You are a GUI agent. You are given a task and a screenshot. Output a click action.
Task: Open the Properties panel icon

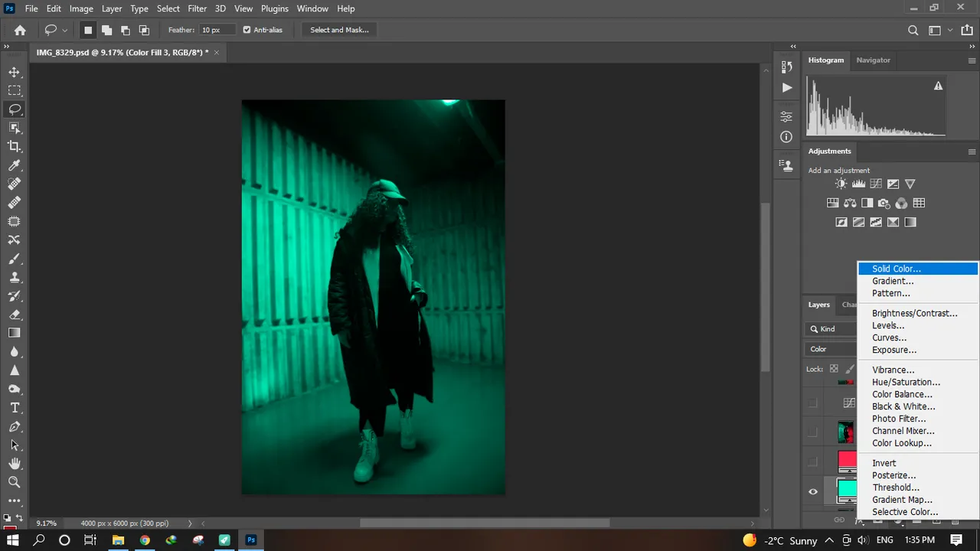[x=786, y=116]
